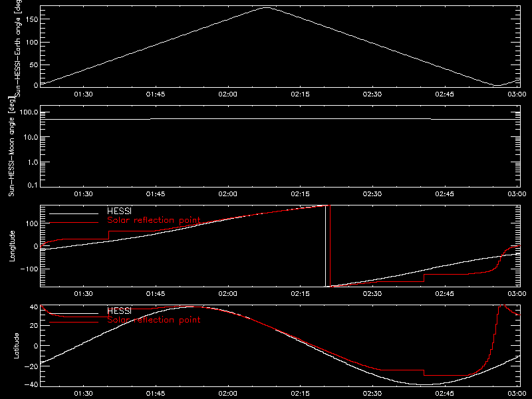Click the Sun-HESSI-Moon angle axis label
The width and height of the screenshot is (532, 399).
(x=11, y=146)
